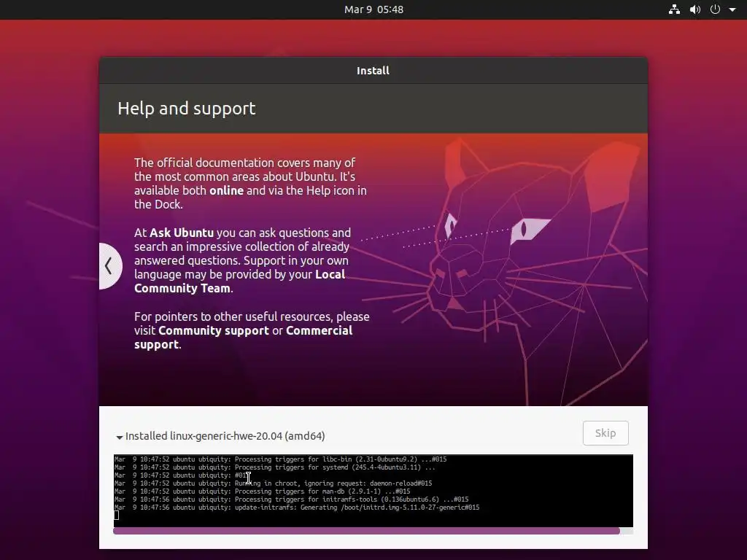Viewport: 747px width, 560px height.
Task: Follow the "online" documentation link
Action: tap(226, 190)
